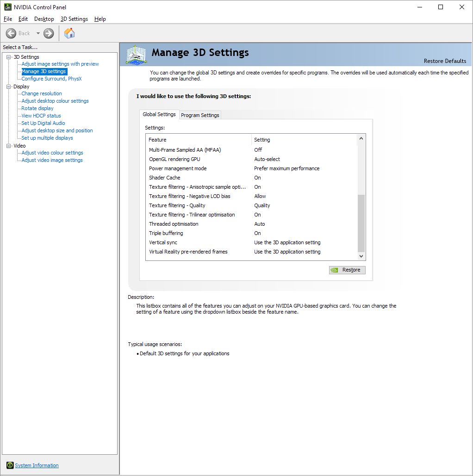Click Restore Defaults link

445,61
